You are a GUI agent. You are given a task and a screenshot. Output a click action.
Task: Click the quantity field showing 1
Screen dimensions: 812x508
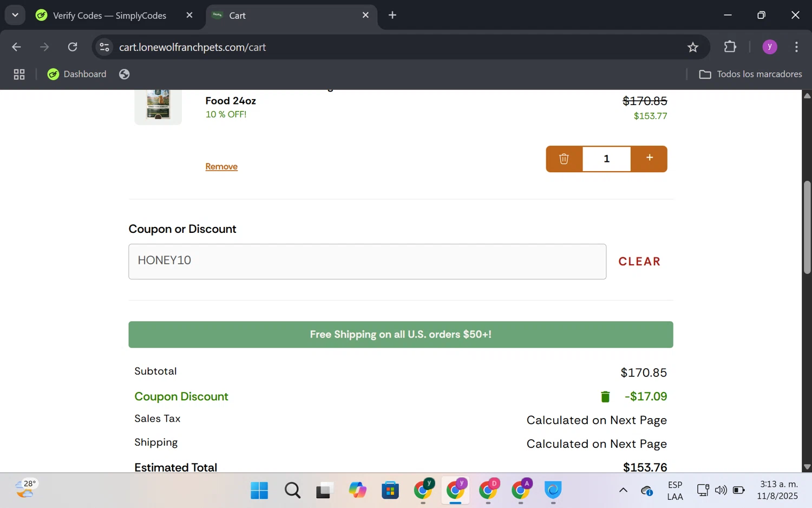point(606,159)
